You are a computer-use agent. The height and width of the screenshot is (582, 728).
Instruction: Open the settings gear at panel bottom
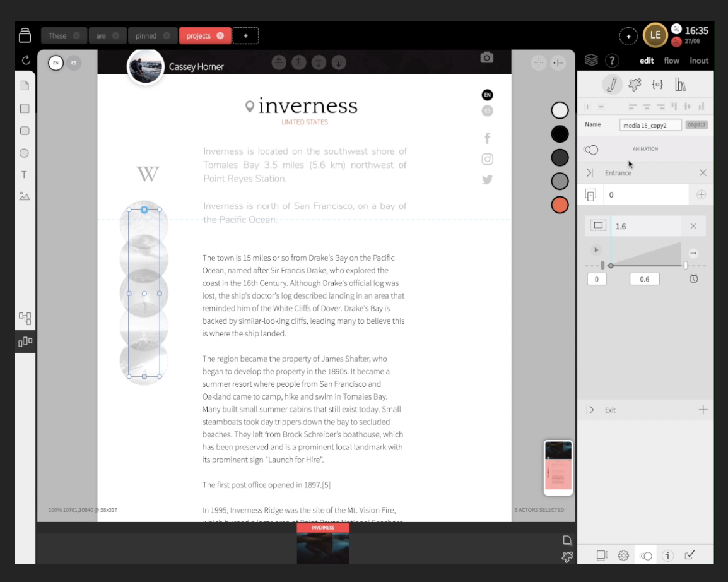tap(623, 555)
